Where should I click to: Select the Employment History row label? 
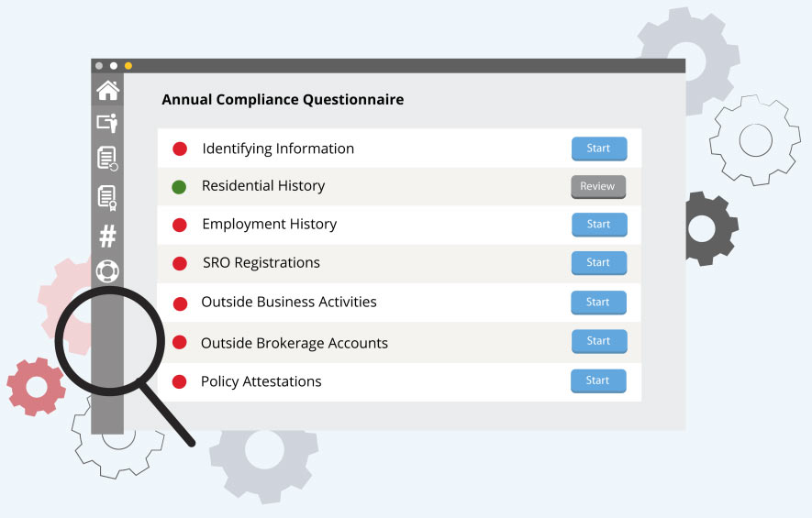(269, 224)
